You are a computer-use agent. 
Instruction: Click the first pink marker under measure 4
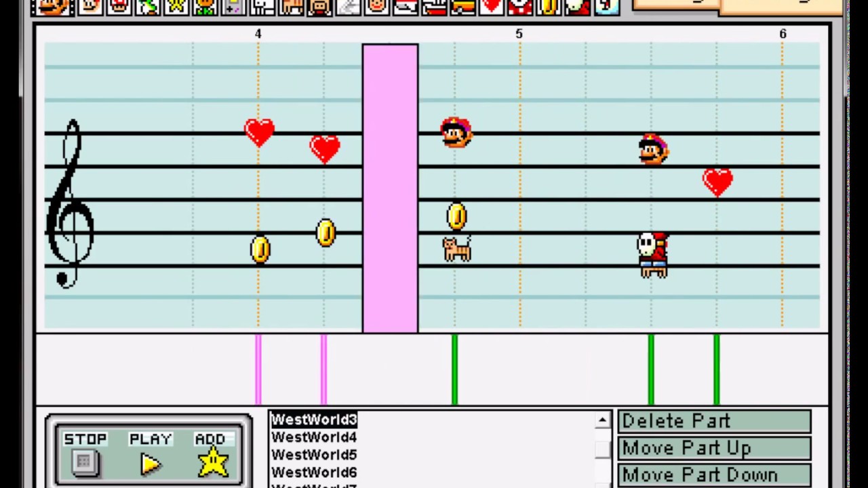coord(258,369)
